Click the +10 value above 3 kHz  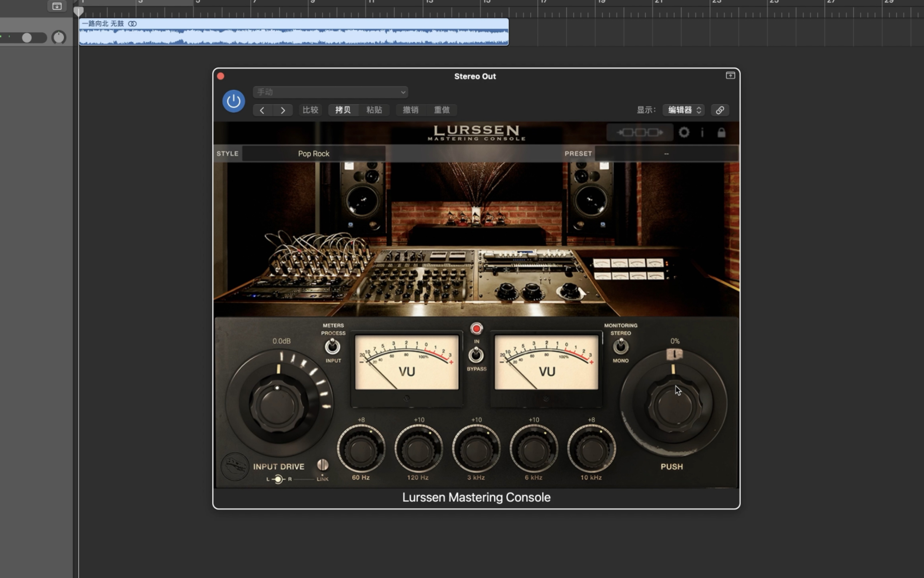476,420
